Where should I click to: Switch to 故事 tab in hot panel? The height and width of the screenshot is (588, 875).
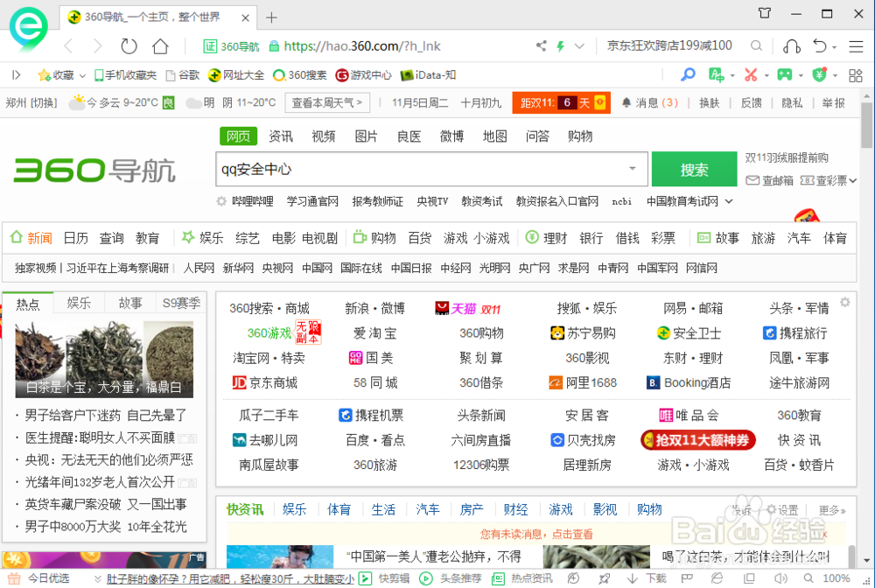(x=130, y=303)
